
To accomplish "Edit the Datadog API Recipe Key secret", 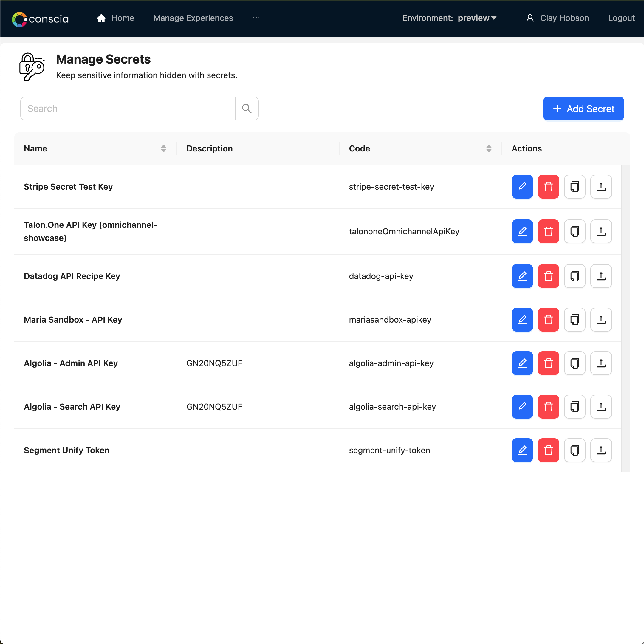I will coord(522,276).
